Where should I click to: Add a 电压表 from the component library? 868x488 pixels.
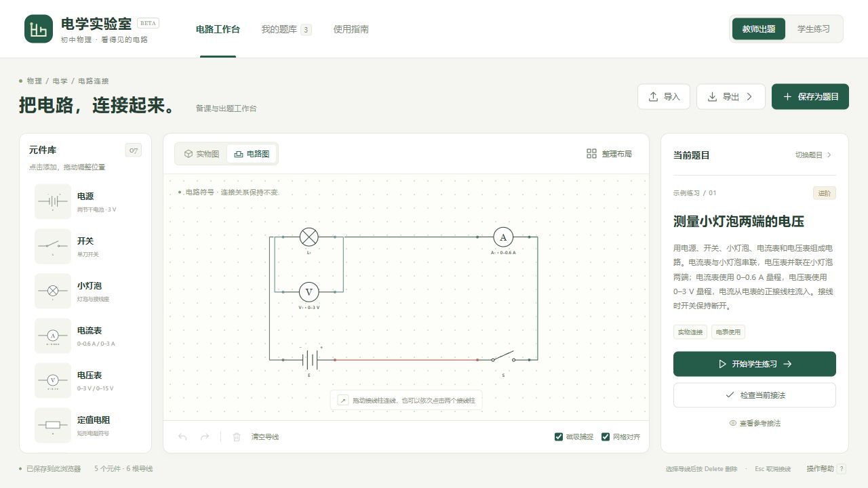[x=85, y=381]
